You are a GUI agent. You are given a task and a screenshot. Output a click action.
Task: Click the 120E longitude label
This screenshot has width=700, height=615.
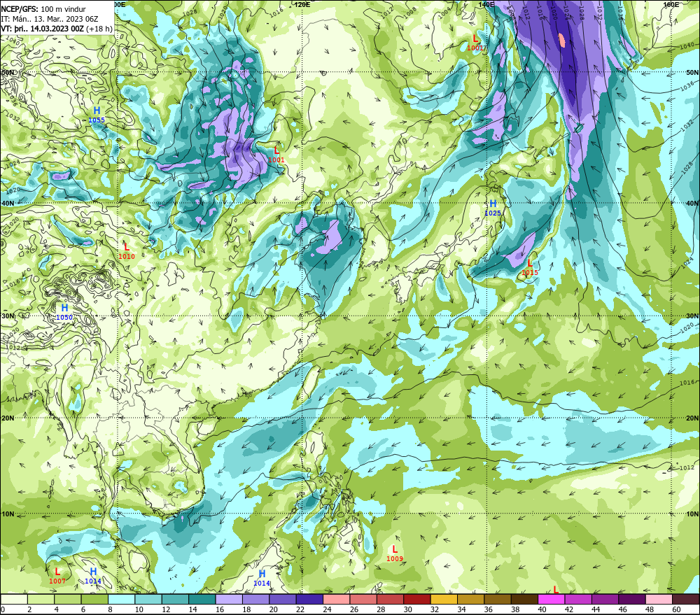pyautogui.click(x=302, y=4)
